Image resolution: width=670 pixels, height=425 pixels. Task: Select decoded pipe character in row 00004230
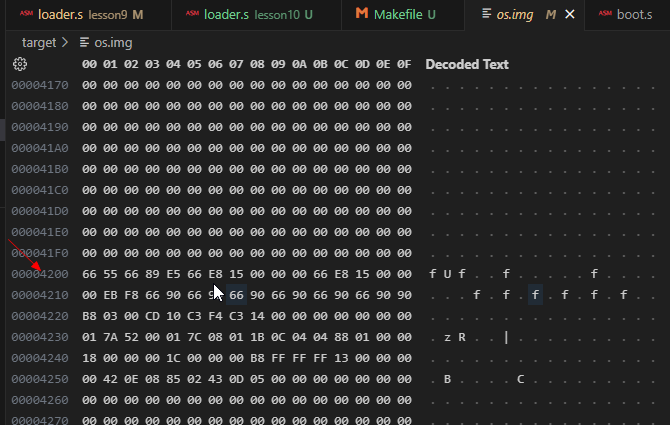(x=506, y=337)
